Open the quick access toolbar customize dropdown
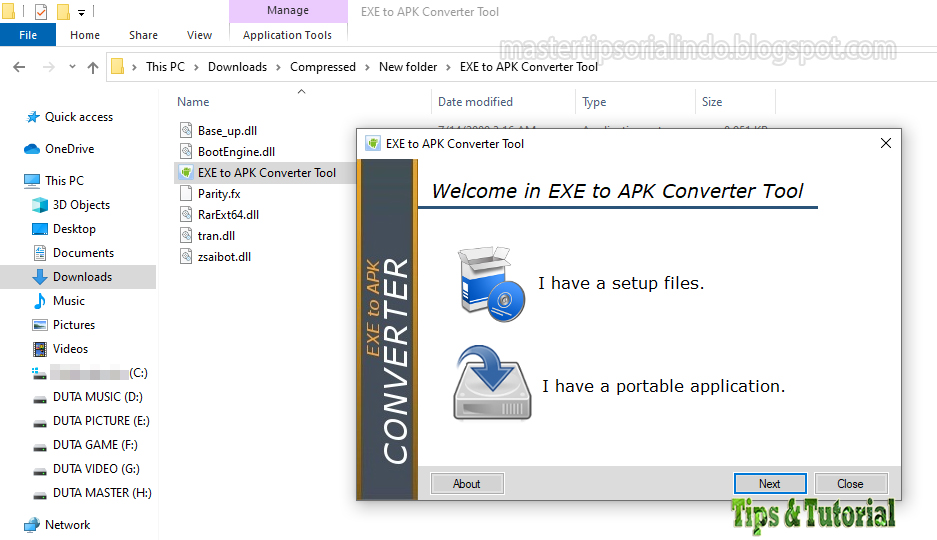The width and height of the screenshot is (937, 540). [81, 12]
